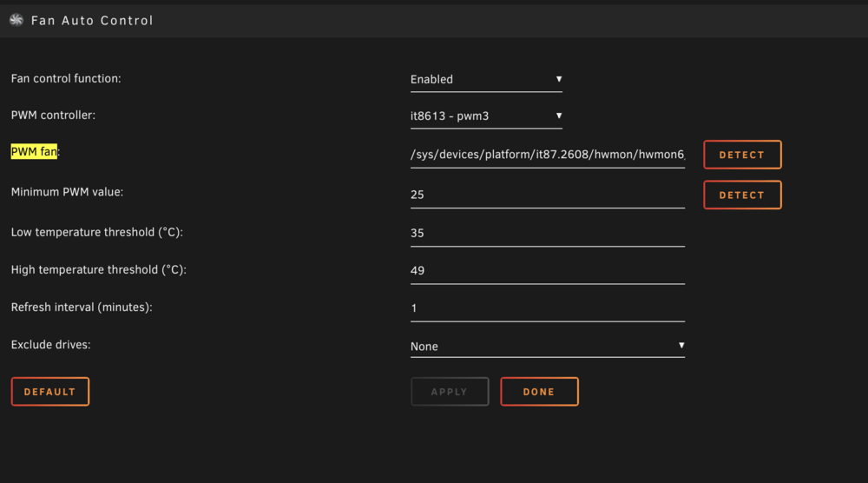
Task: Click the fan icon beside Fan Auto Control
Action: [x=16, y=20]
